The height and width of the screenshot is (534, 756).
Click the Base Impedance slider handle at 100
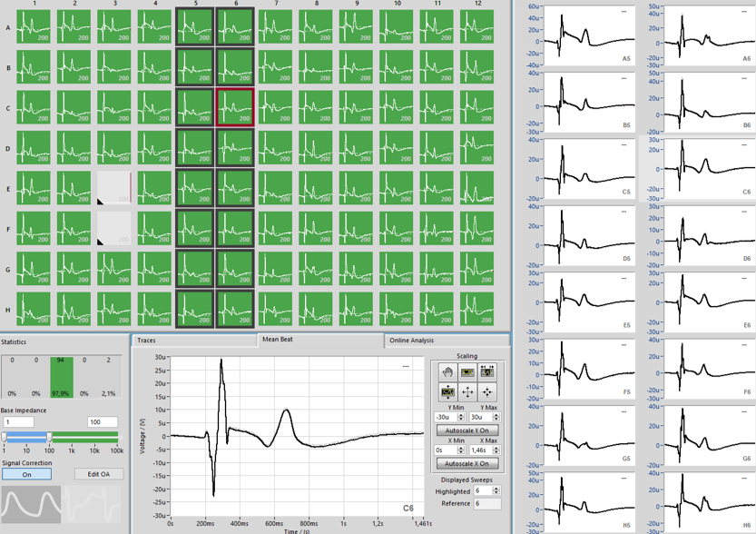(x=50, y=438)
